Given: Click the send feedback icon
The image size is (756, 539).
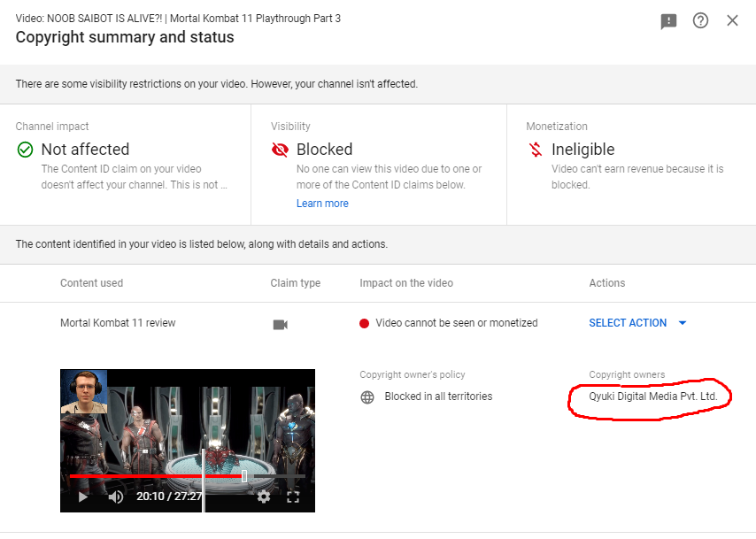Looking at the screenshot, I should (668, 21).
